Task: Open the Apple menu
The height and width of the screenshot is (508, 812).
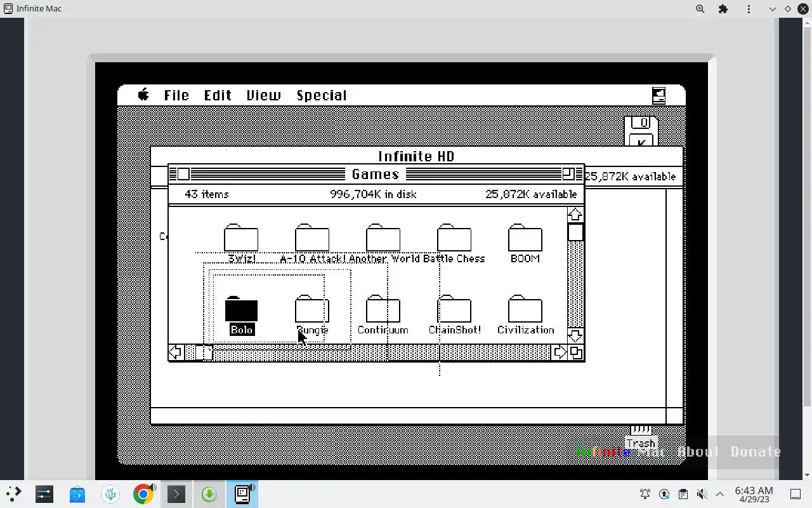Action: 143,95
